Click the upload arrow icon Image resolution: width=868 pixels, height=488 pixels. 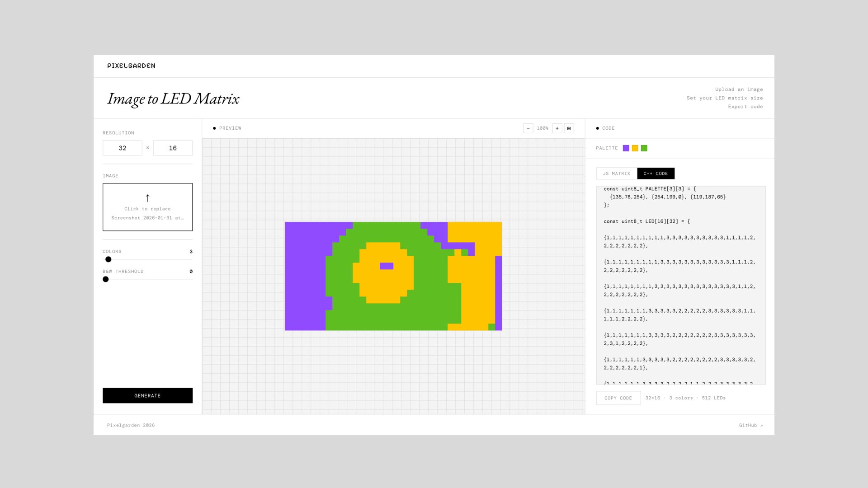click(147, 198)
